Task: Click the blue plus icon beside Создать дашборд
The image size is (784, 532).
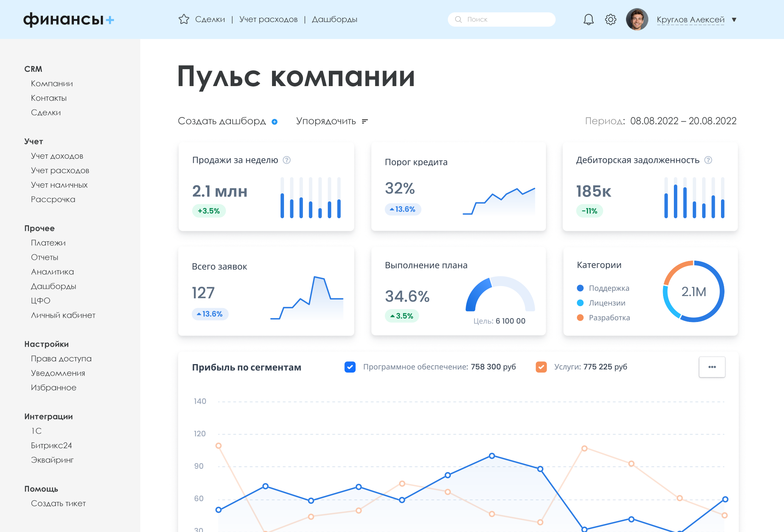Action: click(275, 122)
